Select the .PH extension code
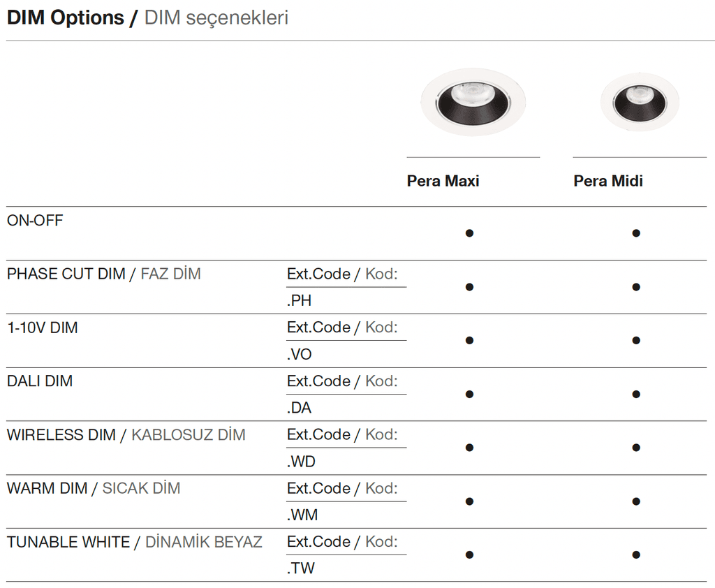The width and height of the screenshot is (715, 588). [299, 300]
